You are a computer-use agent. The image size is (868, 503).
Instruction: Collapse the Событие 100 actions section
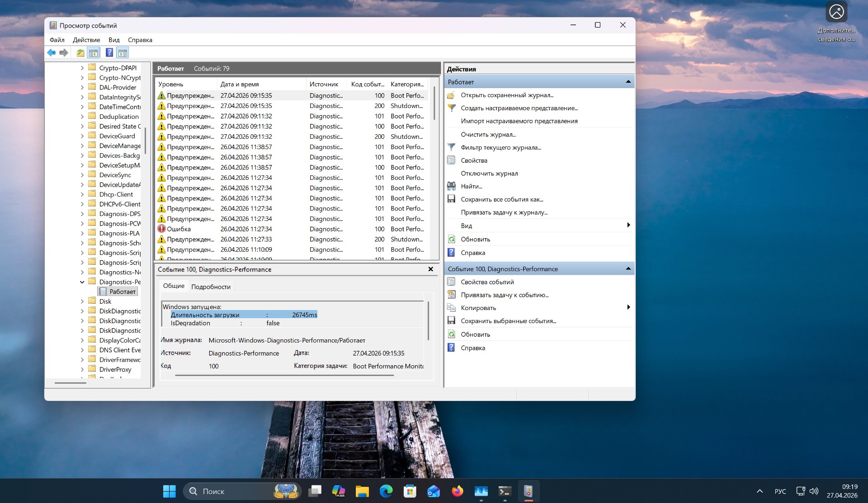[628, 269]
